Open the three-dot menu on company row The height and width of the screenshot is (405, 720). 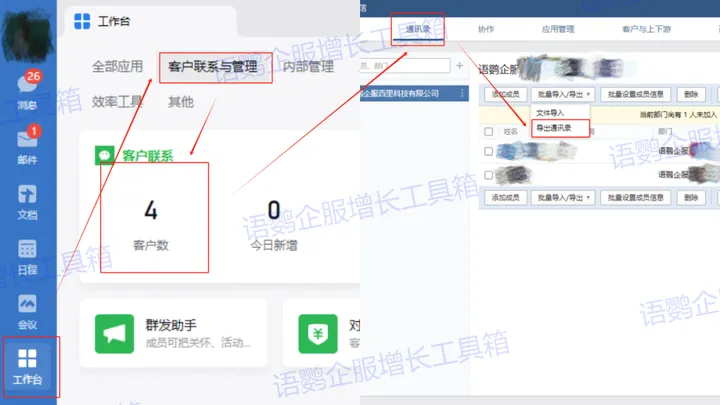point(462,94)
